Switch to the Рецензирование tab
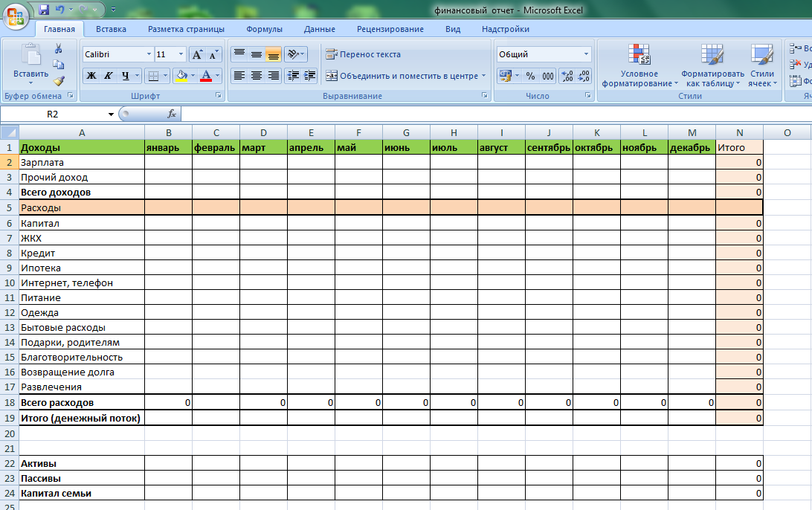 coord(390,29)
